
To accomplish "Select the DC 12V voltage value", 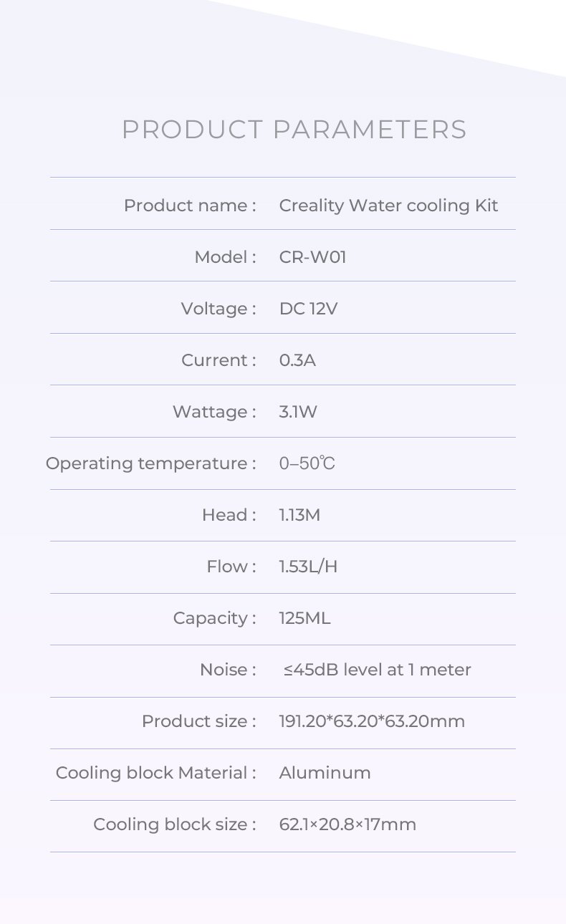I will coord(308,309).
